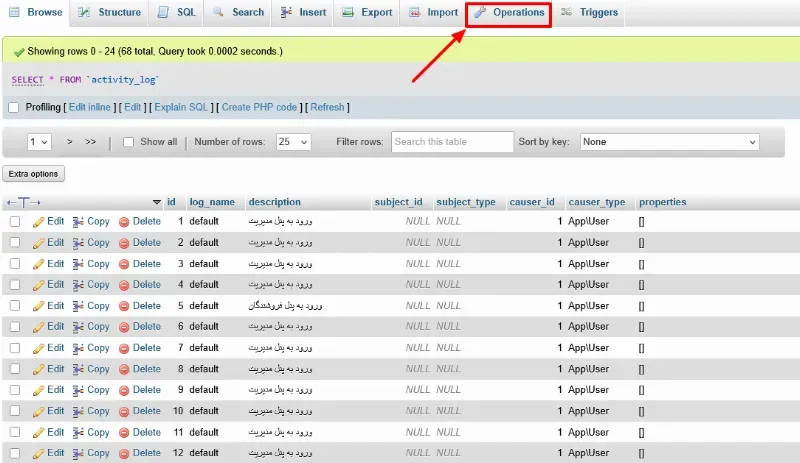This screenshot has width=800, height=463.
Task: Focus the Search this table field
Action: 453,142
